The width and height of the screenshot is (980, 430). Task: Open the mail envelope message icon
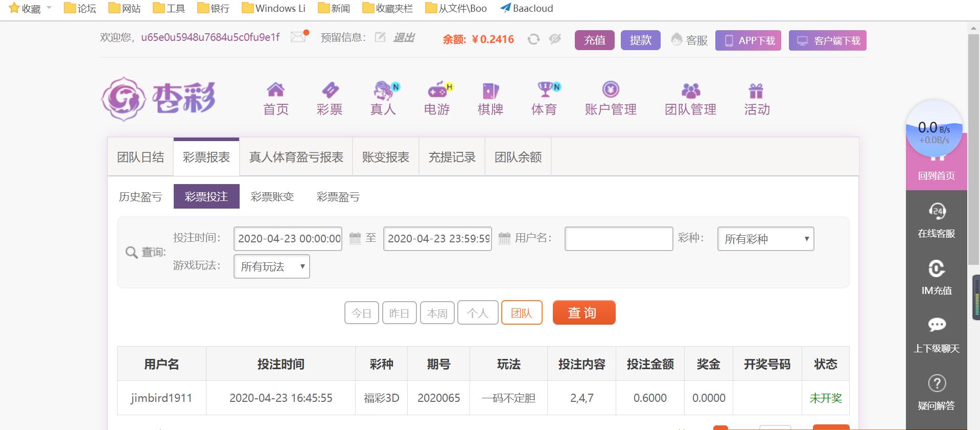(299, 37)
